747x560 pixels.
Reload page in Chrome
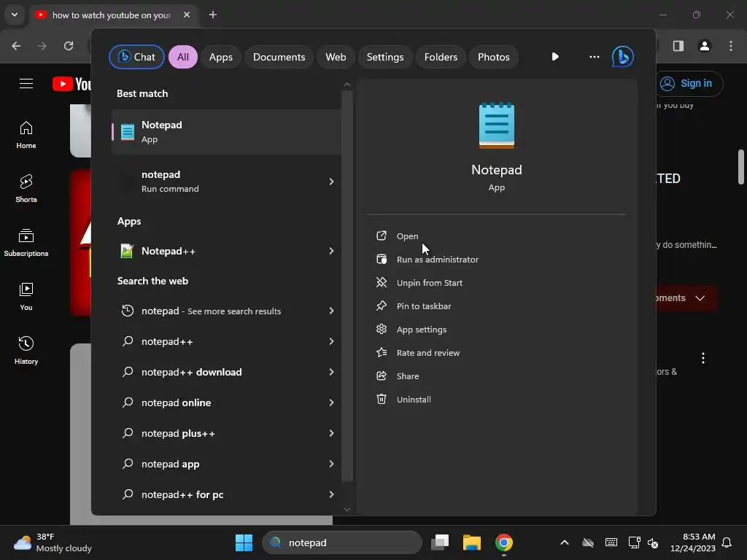pyautogui.click(x=69, y=46)
